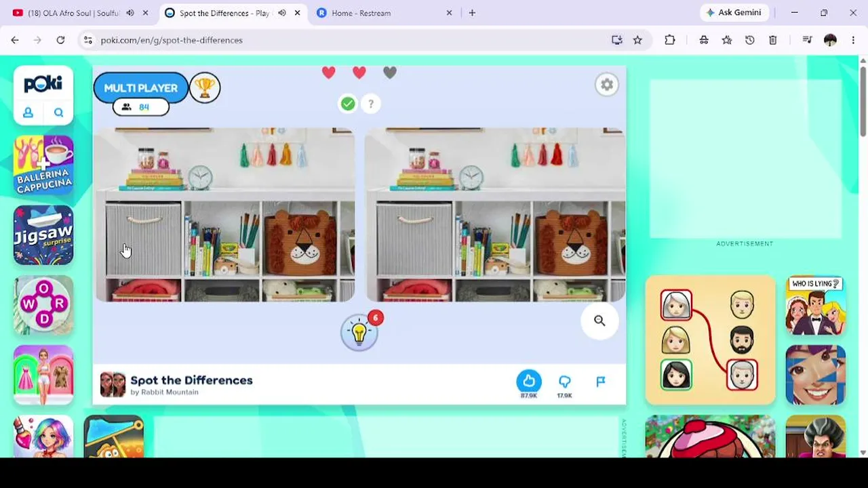
Task: Click the question mark difference indicator
Action: (x=371, y=104)
